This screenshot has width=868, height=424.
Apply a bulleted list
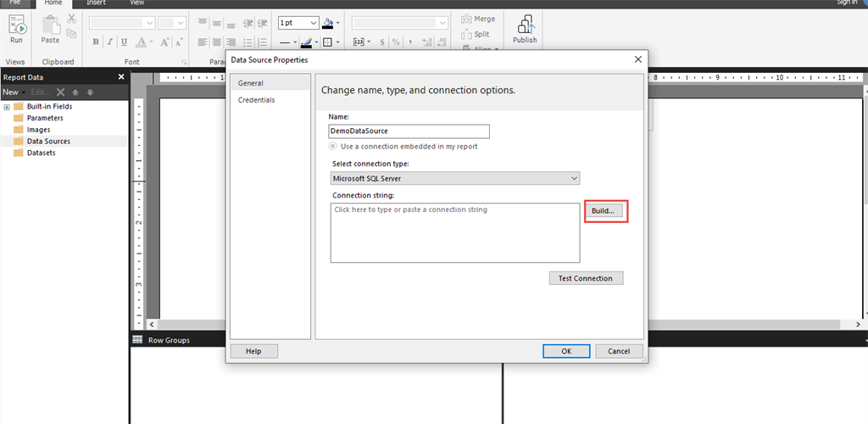tap(248, 42)
